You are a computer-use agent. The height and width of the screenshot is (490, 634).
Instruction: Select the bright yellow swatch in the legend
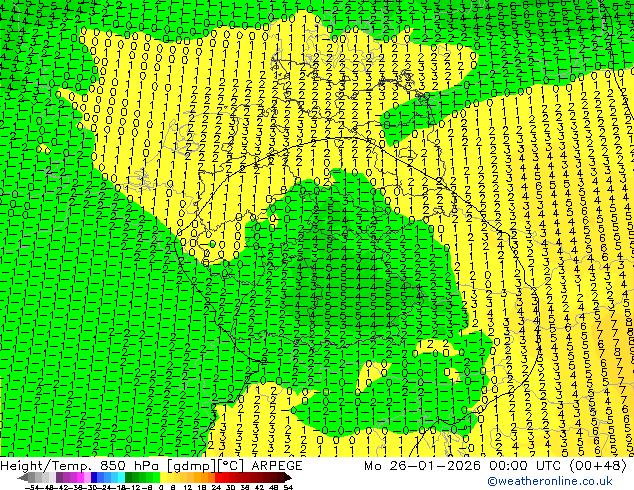163,477
